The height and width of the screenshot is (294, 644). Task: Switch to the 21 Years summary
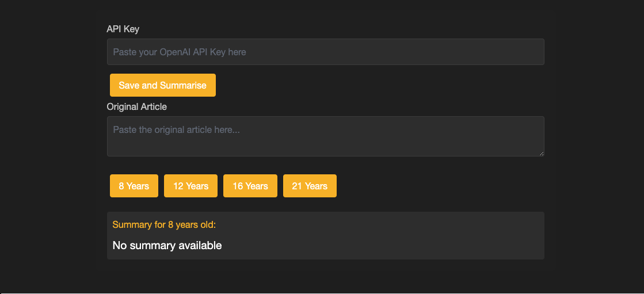(x=310, y=186)
